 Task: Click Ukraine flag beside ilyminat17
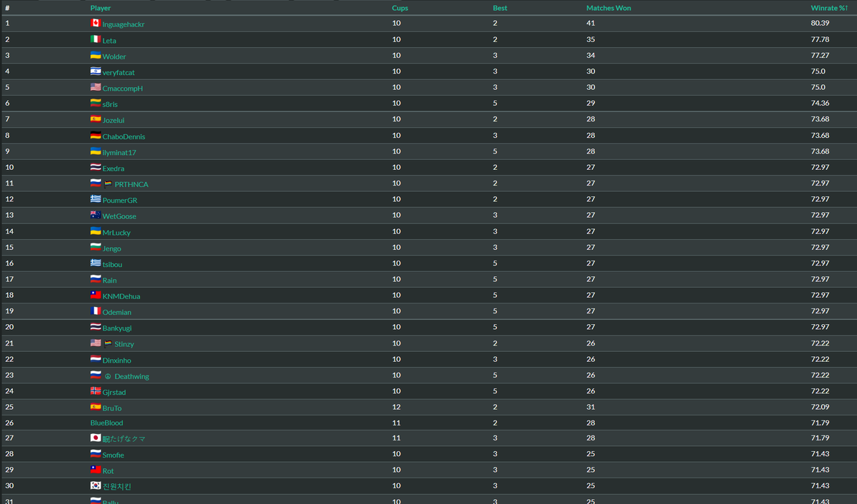click(96, 151)
